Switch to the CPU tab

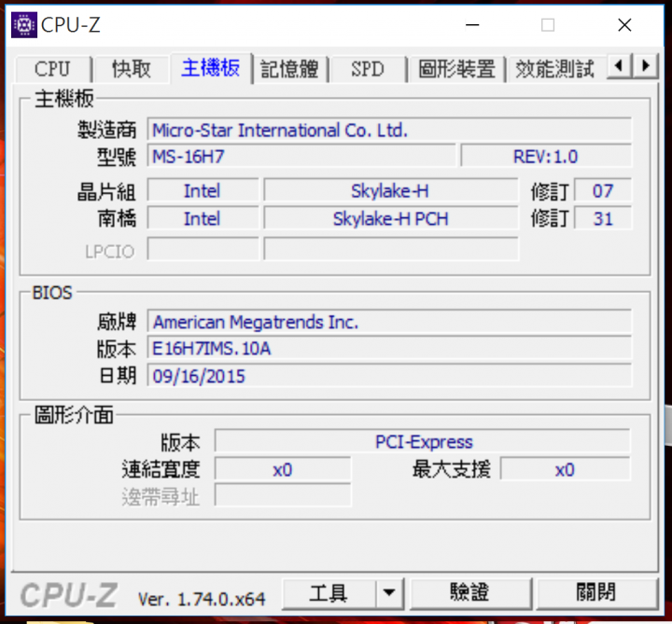coord(52,69)
